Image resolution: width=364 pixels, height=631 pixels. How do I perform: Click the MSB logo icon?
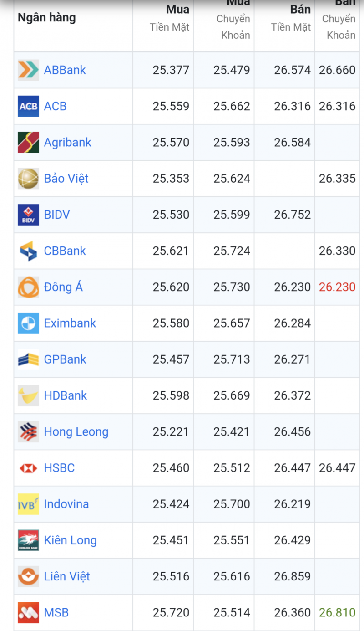28,612
